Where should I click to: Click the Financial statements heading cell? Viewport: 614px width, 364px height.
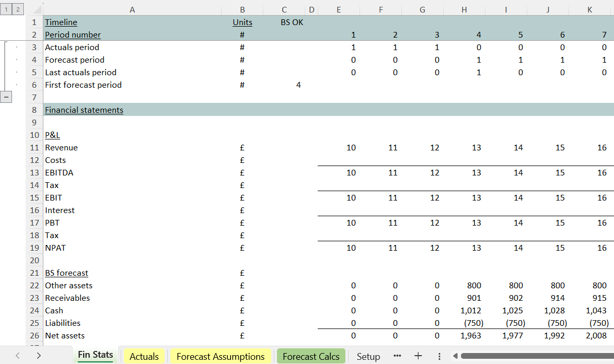point(84,110)
